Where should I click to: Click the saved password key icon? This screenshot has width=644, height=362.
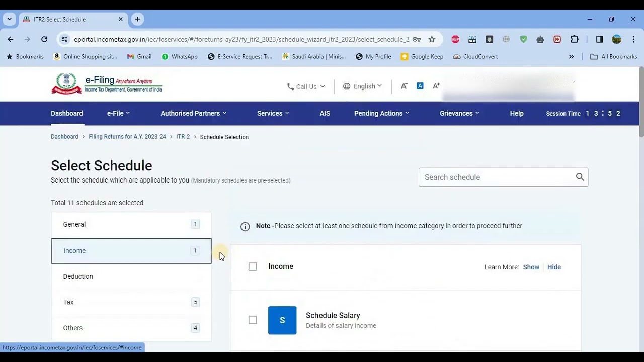click(x=417, y=39)
